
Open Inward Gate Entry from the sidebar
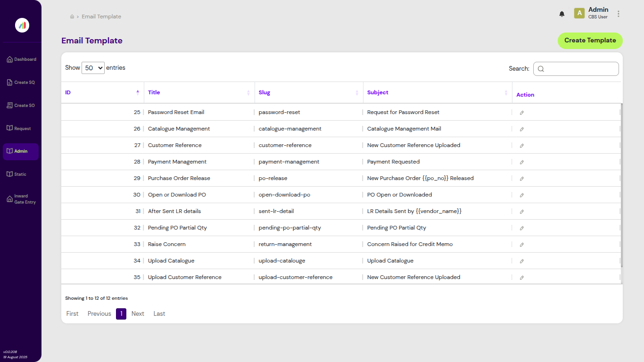pos(21,198)
